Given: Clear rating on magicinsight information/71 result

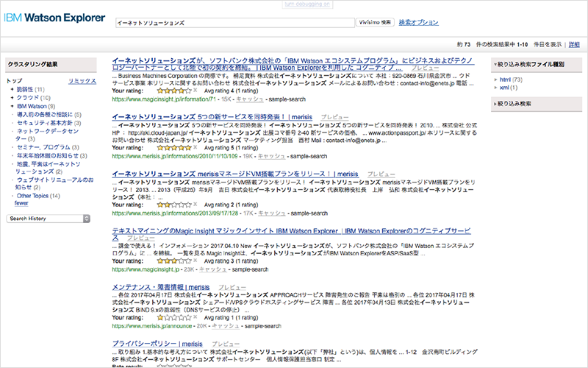Looking at the screenshot, I should point(196,91).
